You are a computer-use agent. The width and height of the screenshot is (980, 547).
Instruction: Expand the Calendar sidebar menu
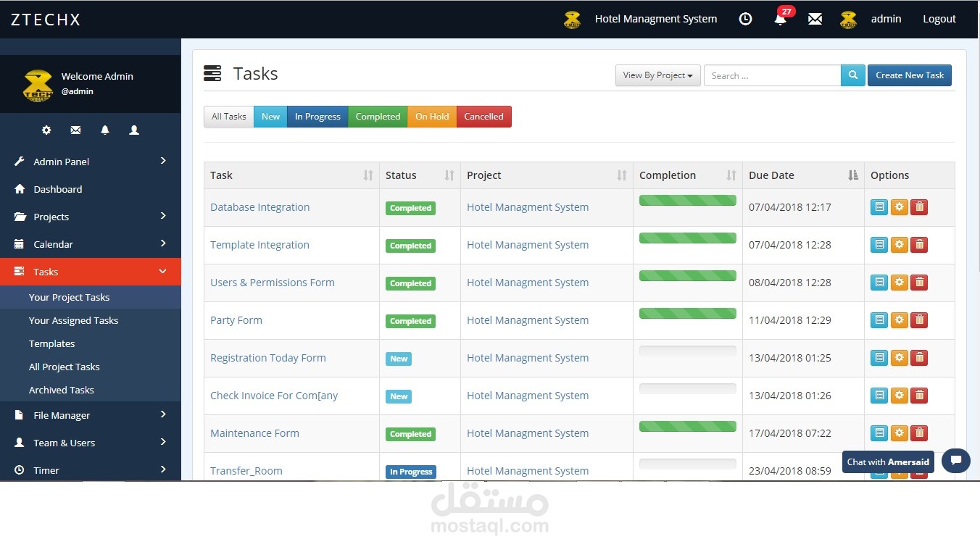[x=91, y=244]
